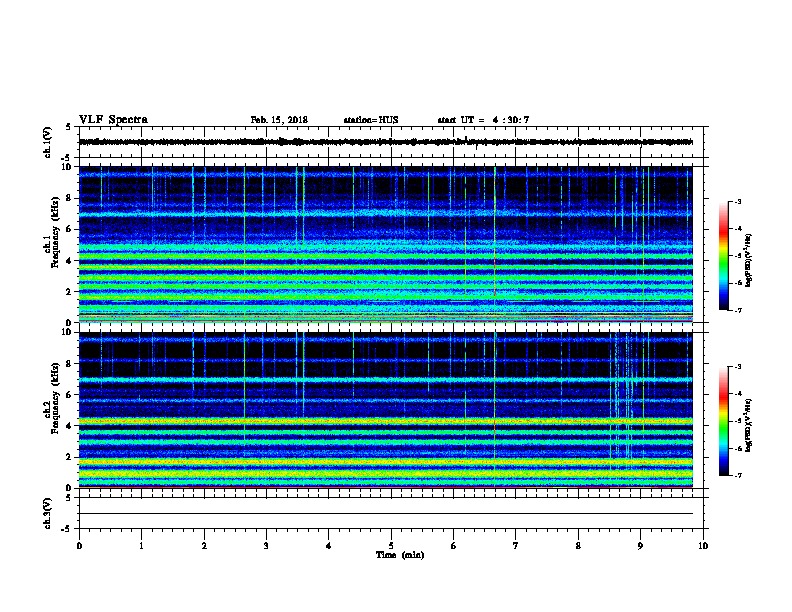The width and height of the screenshot is (792, 612).
Task: Click the "-7" label below ch.2 color bar
Action: tap(737, 476)
